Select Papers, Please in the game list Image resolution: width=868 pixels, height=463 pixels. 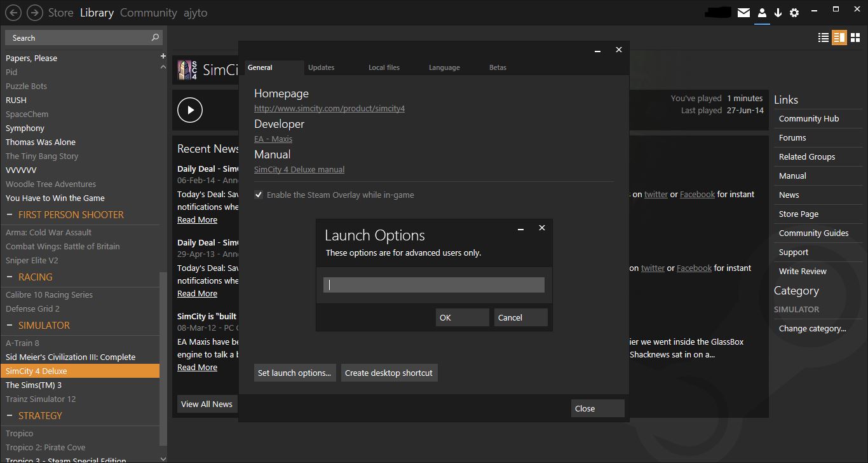click(x=31, y=58)
